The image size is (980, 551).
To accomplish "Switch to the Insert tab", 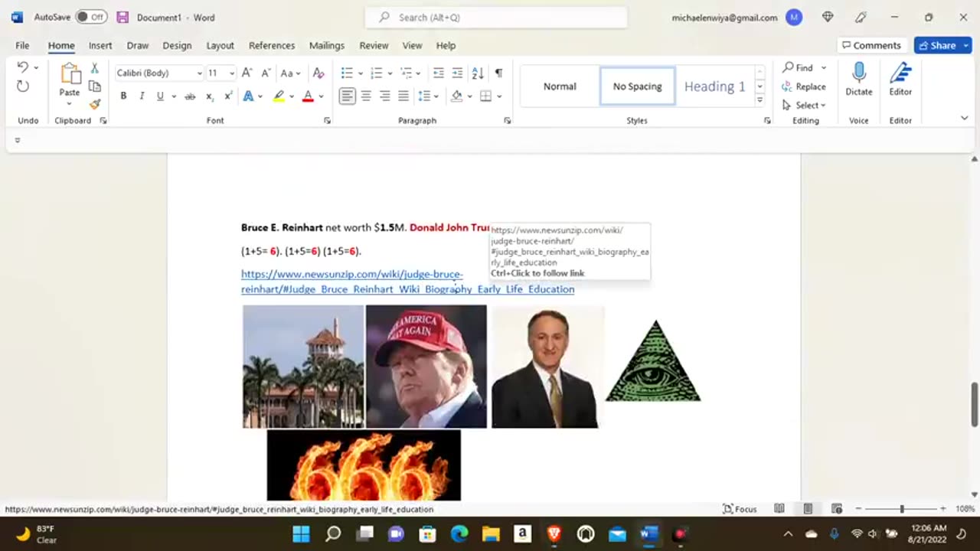I will click(100, 45).
